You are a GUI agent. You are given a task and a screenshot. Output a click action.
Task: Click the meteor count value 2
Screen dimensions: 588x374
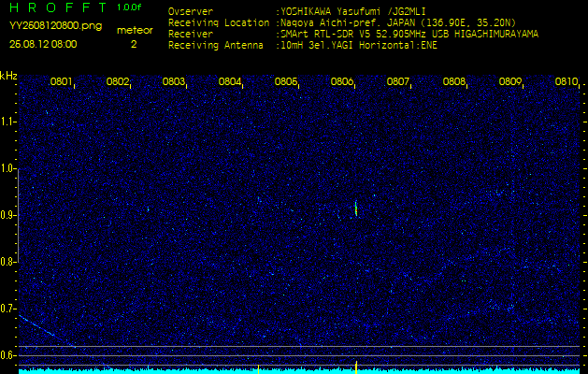[134, 44]
